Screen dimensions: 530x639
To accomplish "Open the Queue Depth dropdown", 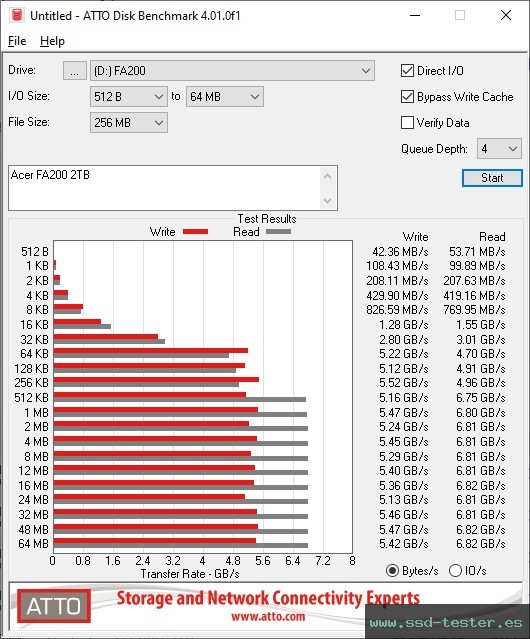I will point(499,149).
